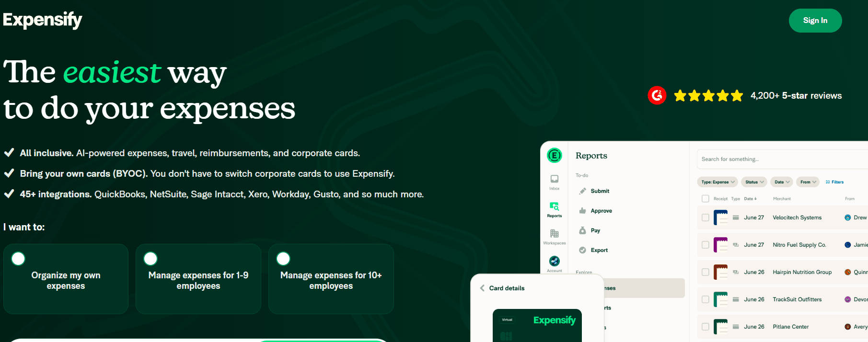Image resolution: width=868 pixels, height=342 pixels.
Task: Click Devon's avatar in the From column
Action: tap(848, 299)
